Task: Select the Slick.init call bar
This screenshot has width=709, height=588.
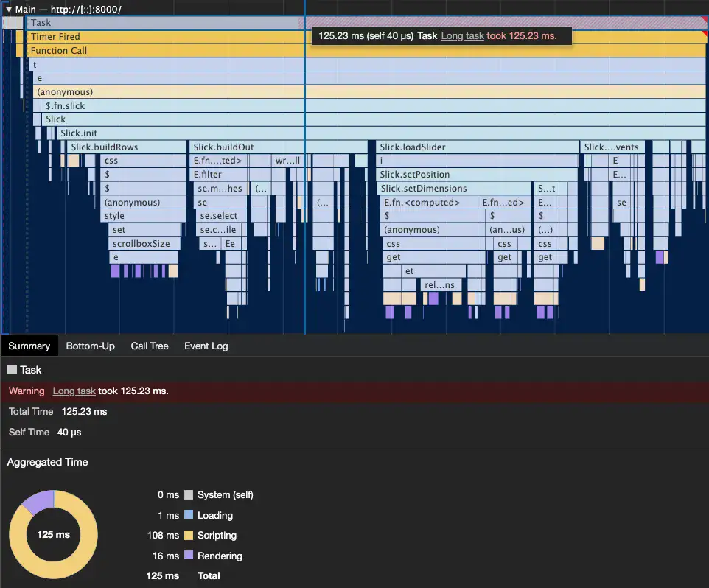Action: 381,133
